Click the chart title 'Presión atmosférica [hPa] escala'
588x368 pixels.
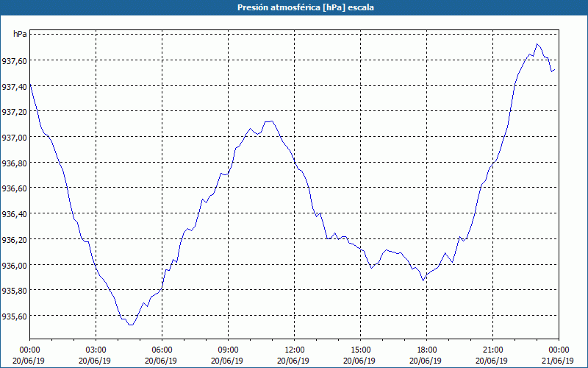coord(305,7)
